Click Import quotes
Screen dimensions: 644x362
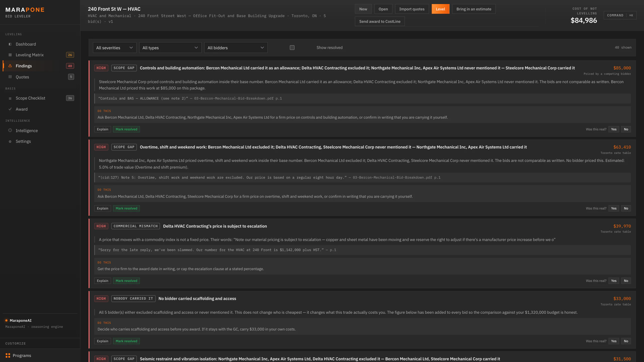coord(412,9)
